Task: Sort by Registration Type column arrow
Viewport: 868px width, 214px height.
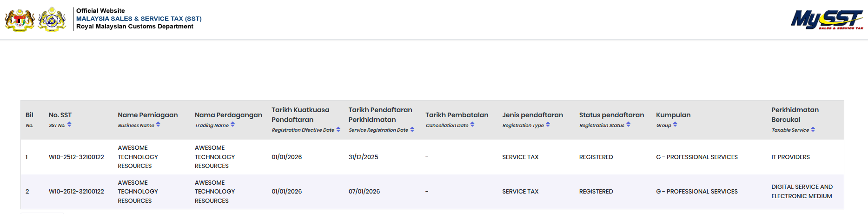Action: pos(548,125)
